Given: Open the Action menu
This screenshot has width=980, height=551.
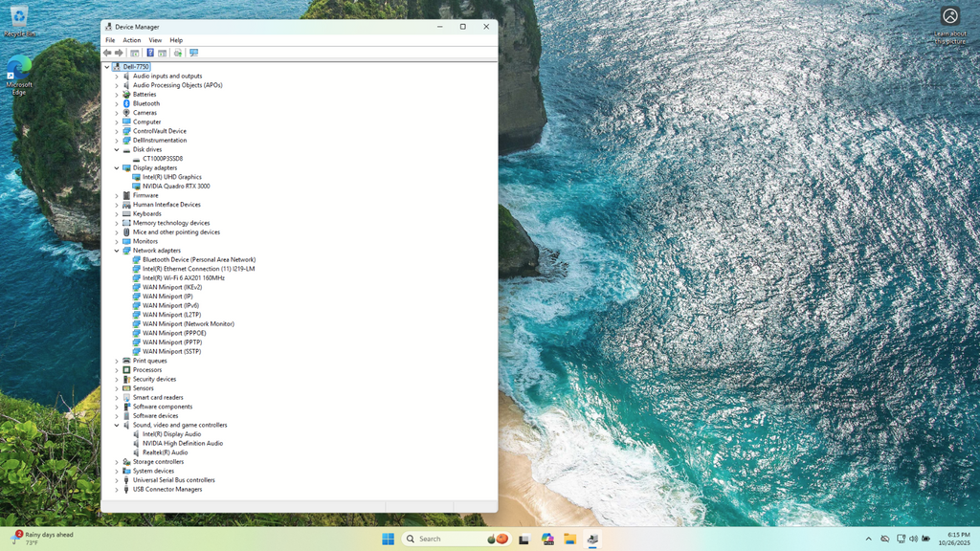Looking at the screenshot, I should coord(131,40).
